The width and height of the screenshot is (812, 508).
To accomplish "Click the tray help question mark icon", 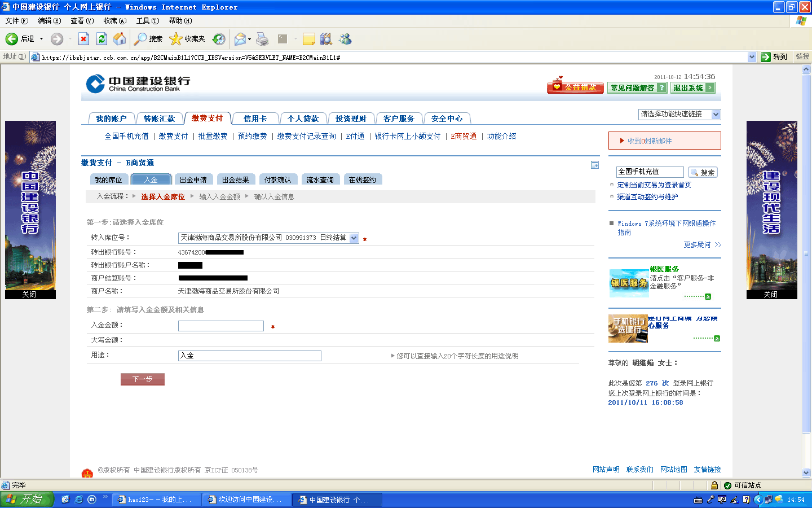I will click(x=746, y=500).
